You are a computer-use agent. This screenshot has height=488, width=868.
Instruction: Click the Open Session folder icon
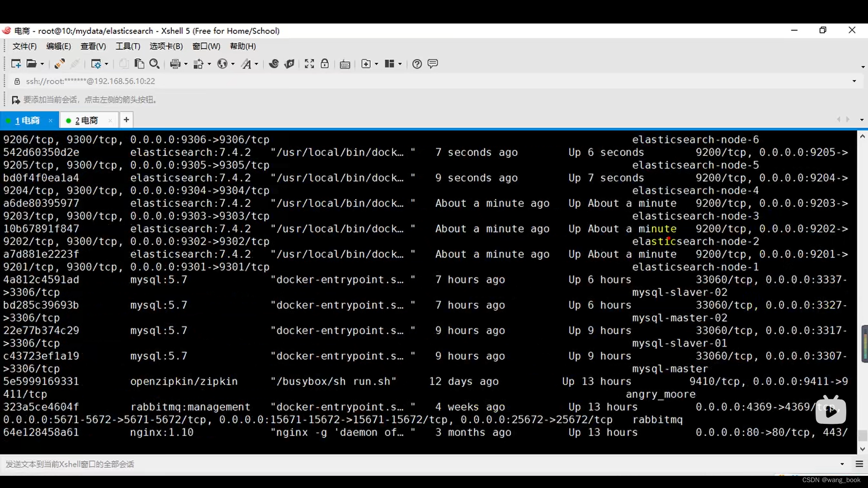tap(31, 64)
